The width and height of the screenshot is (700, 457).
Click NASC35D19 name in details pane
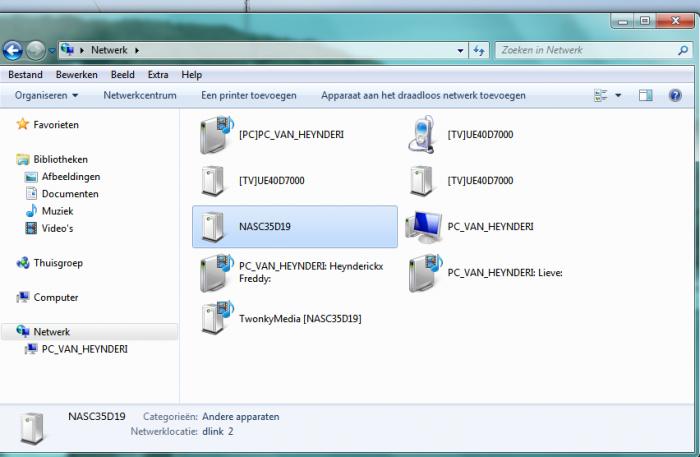click(97, 416)
